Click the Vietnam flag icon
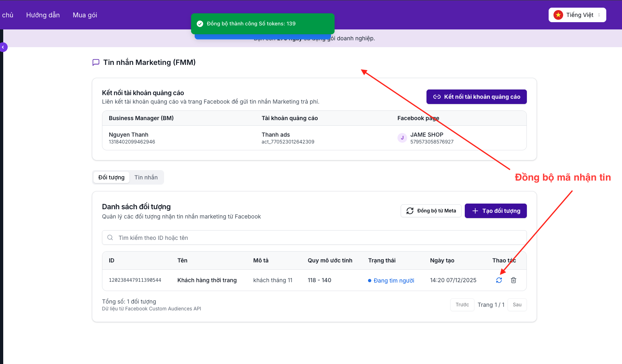 (558, 15)
